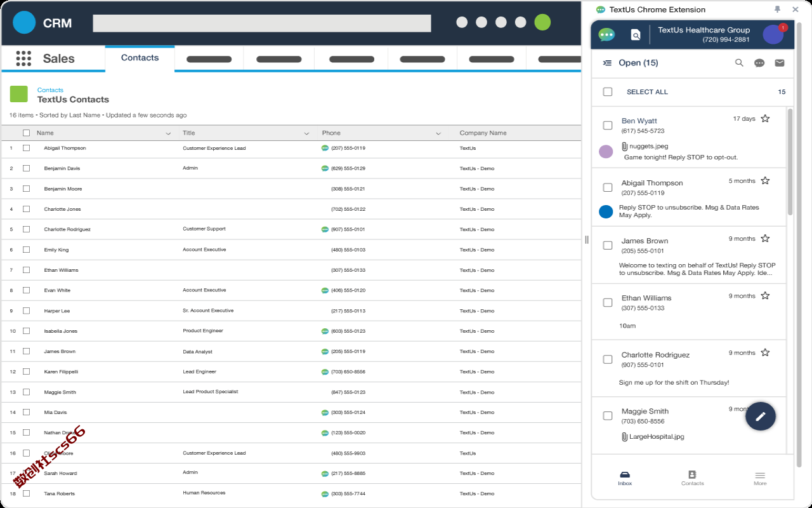The width and height of the screenshot is (812, 508).
Task: Star the Abigail Thompson conversation
Action: [765, 181]
